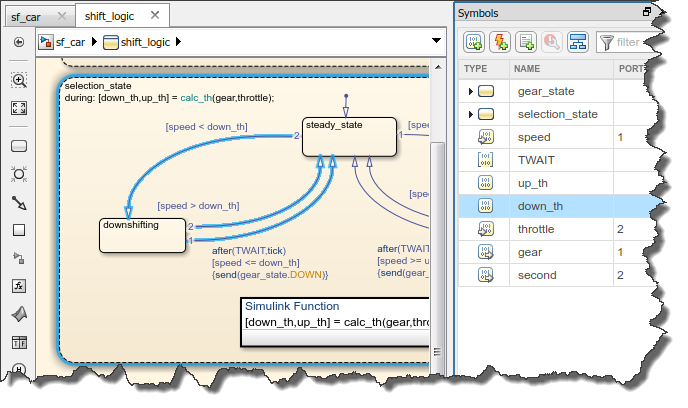Switch to the shift_logic tab
The image size is (688, 408).
click(x=112, y=16)
